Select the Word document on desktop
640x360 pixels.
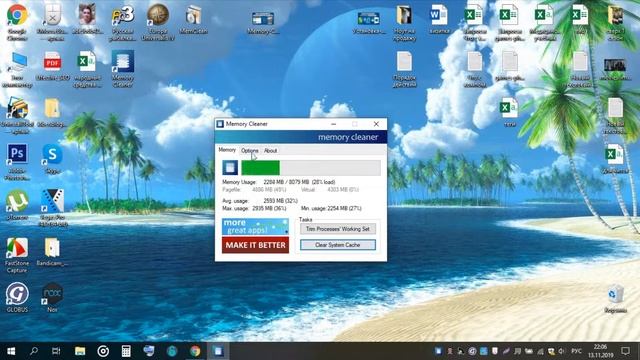tap(439, 20)
